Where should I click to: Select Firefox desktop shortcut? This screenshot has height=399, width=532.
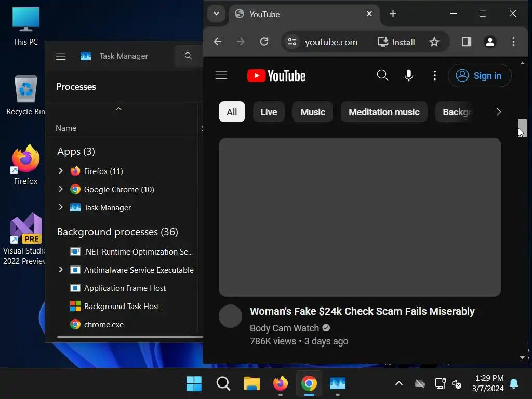(26, 165)
